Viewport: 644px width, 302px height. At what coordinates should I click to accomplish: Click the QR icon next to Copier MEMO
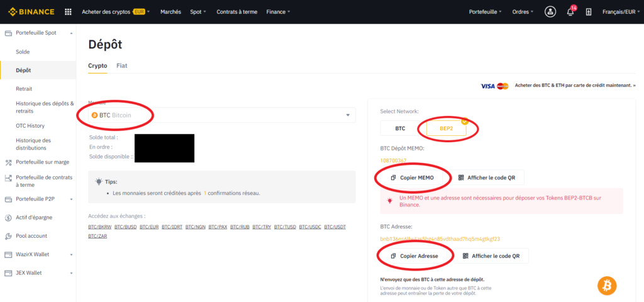point(461,177)
